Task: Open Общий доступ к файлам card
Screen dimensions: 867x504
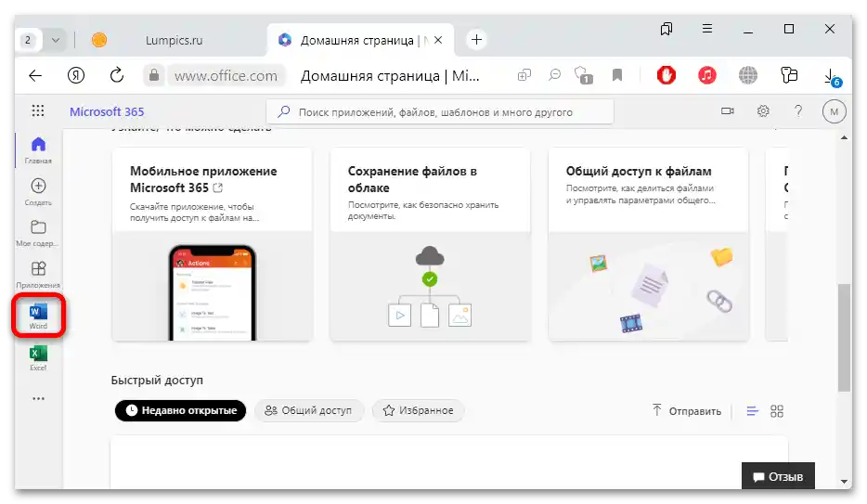Action: coord(649,244)
